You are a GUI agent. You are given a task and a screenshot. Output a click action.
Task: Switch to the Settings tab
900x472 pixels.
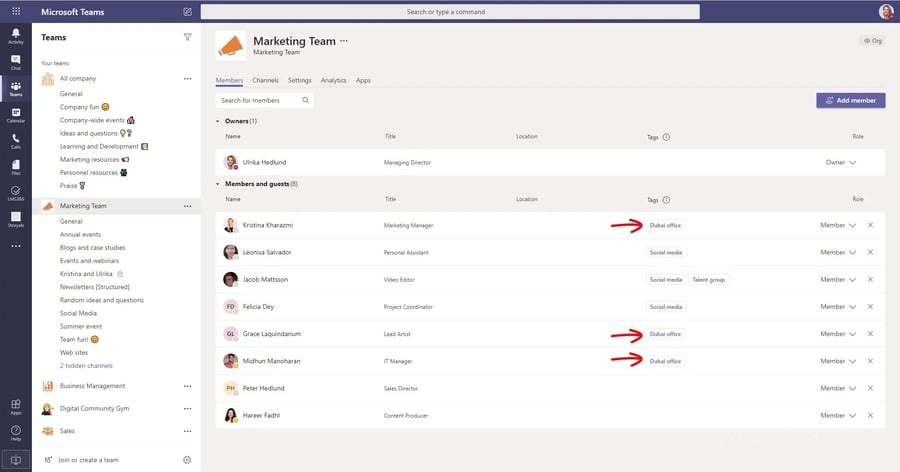click(x=300, y=80)
